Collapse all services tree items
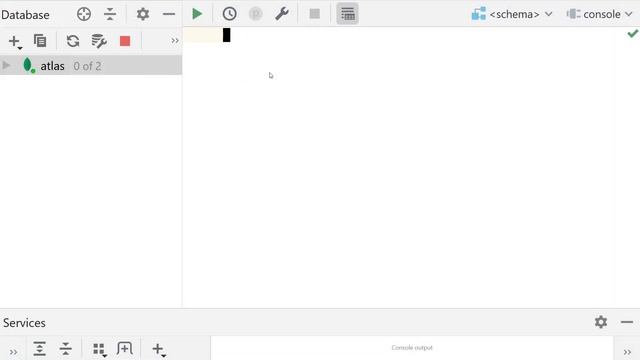Viewport: 640px width, 360px height. [x=65, y=349]
